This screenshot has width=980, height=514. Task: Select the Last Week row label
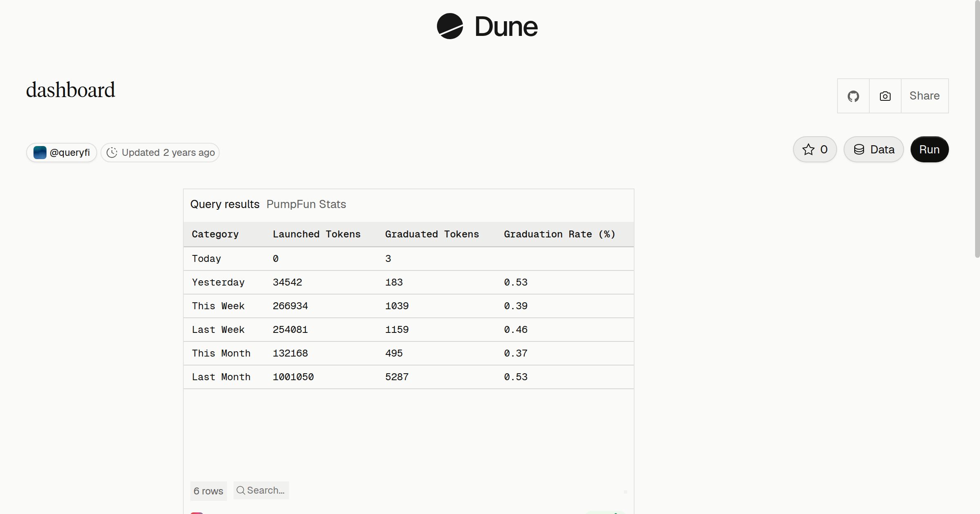click(218, 330)
